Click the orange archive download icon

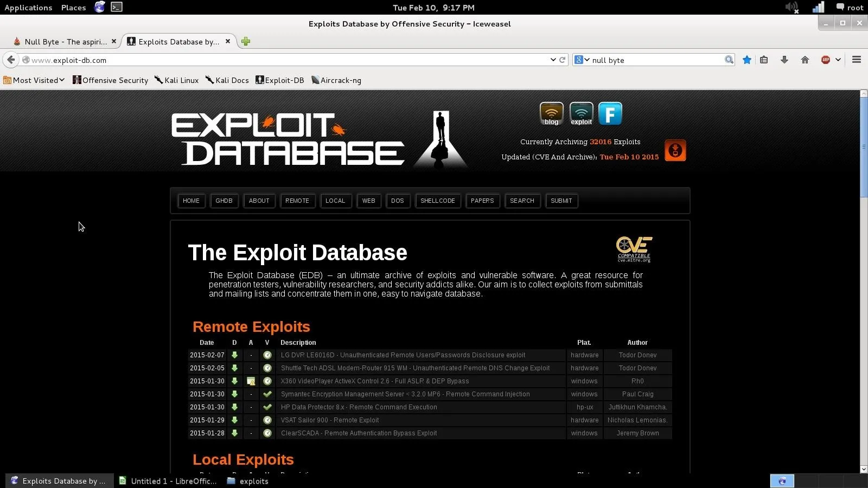click(675, 150)
